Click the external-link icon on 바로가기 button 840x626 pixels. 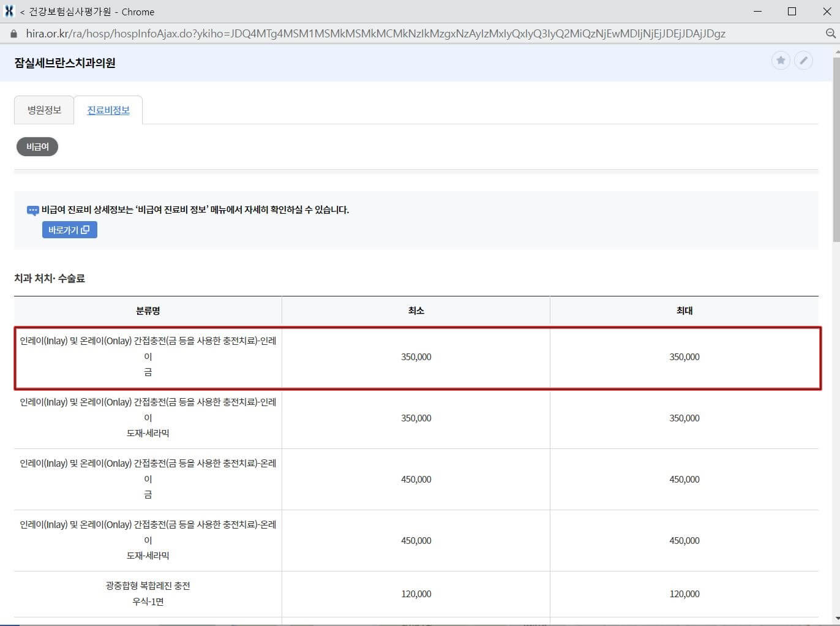(86, 230)
